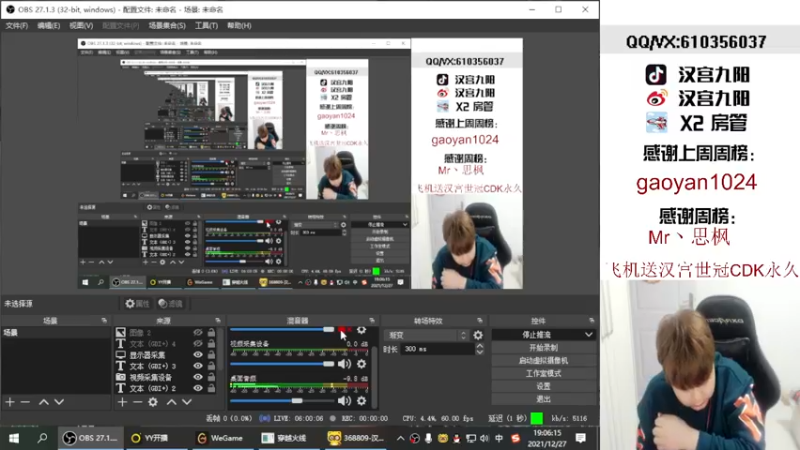Add a new scene with plus icon
The width and height of the screenshot is (800, 450).
point(10,402)
